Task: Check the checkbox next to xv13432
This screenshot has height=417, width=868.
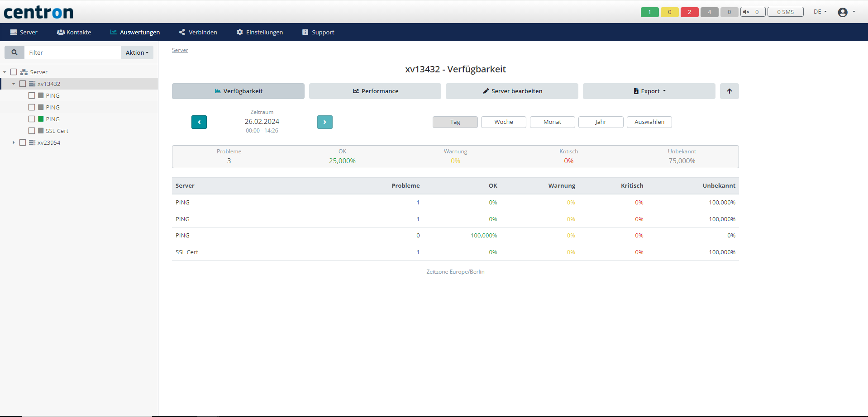Action: (x=23, y=84)
